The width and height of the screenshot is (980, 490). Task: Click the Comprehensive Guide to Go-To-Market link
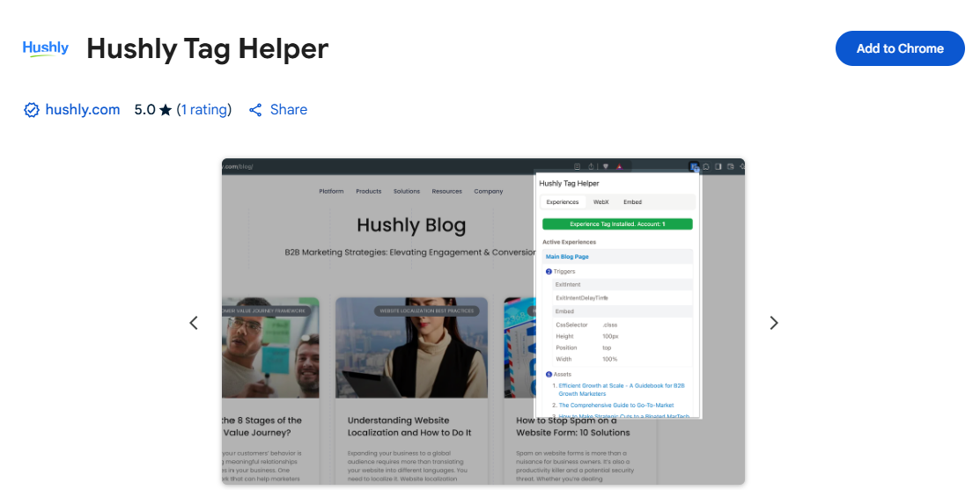pos(616,406)
